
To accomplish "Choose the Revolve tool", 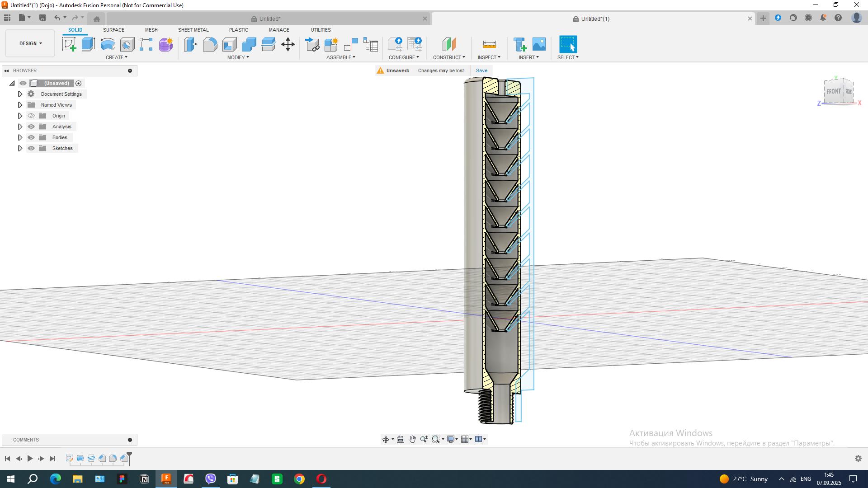I will click(x=108, y=44).
